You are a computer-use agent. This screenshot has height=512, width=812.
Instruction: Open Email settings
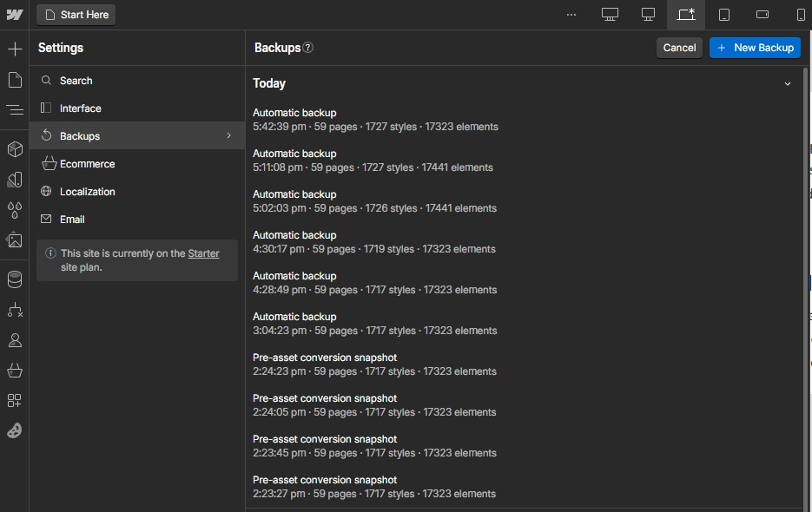click(x=137, y=219)
